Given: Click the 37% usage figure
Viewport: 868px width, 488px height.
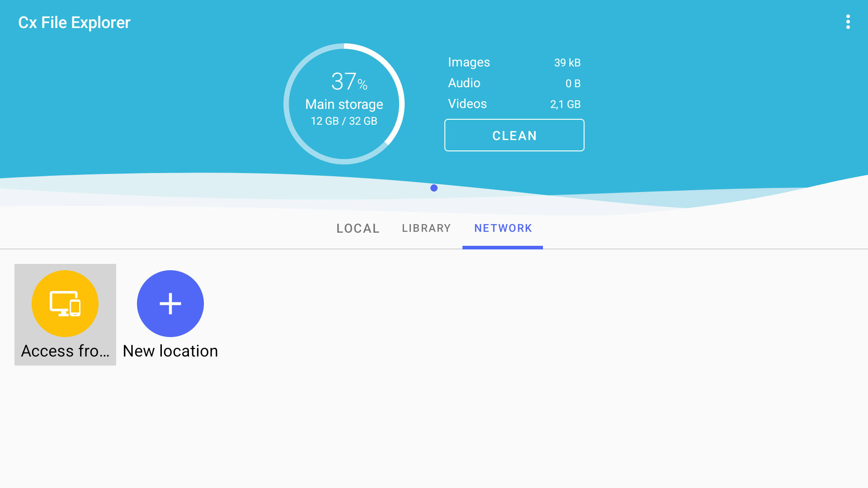Looking at the screenshot, I should tap(349, 82).
